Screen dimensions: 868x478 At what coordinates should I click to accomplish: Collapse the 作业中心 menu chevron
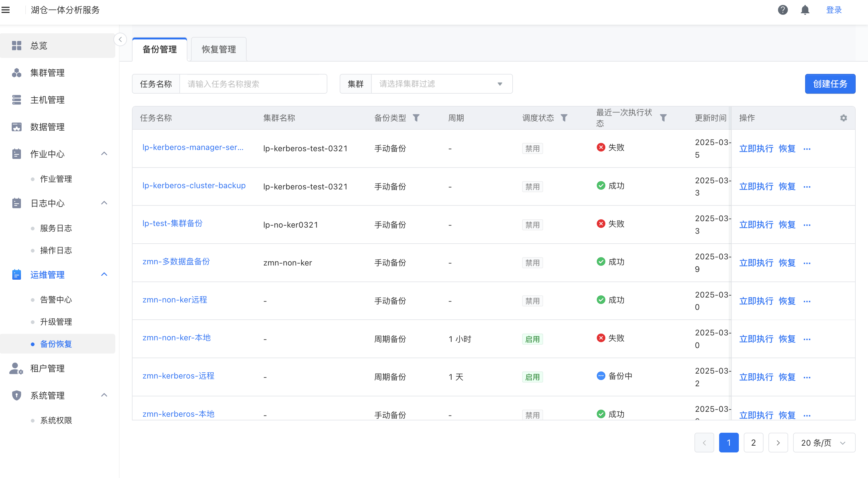[104, 154]
